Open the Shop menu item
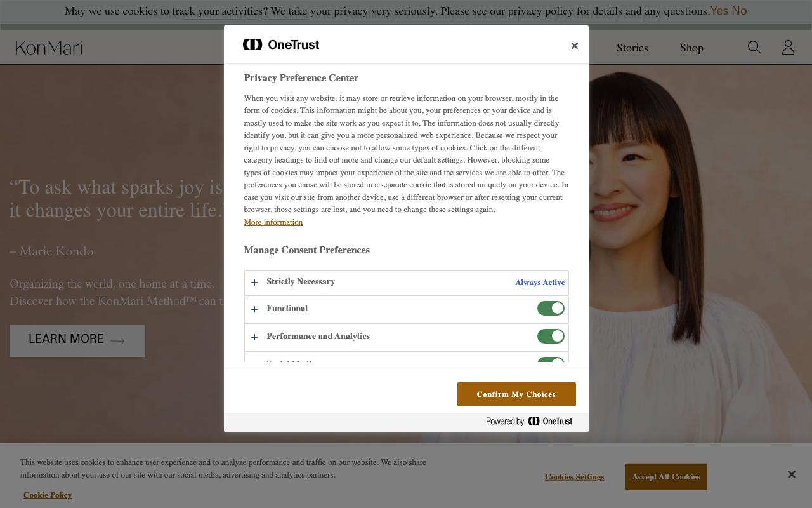The width and height of the screenshot is (812, 508). click(x=691, y=48)
